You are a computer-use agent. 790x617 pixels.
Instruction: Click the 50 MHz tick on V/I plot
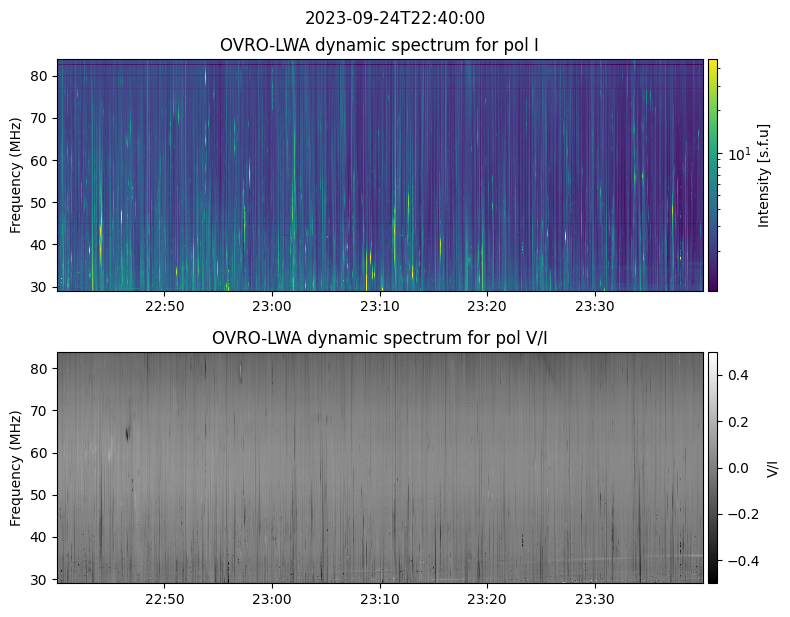(x=42, y=495)
